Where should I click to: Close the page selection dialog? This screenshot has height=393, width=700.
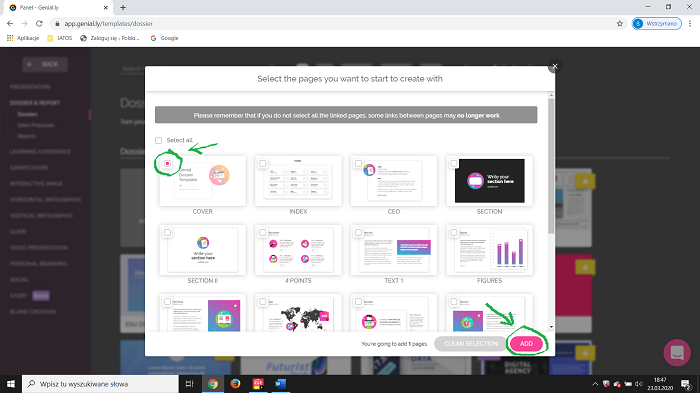pos(555,67)
